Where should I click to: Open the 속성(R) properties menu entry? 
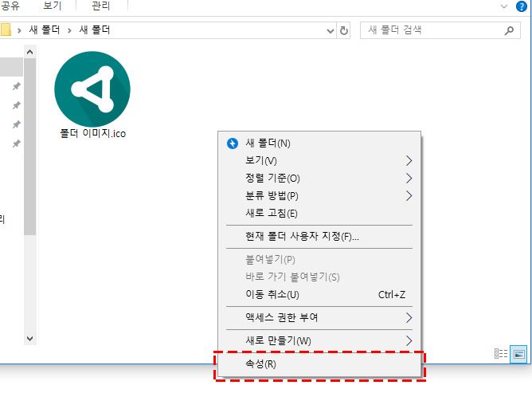[x=319, y=364]
